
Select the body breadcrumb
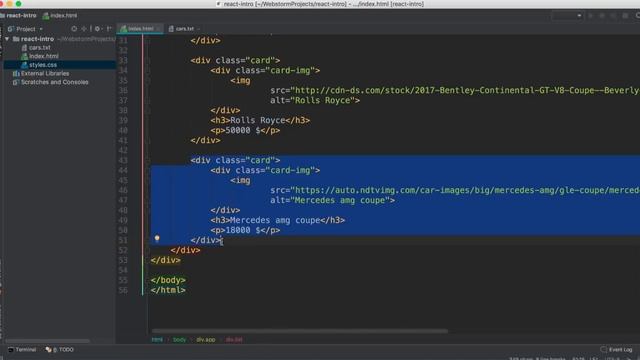(179, 340)
